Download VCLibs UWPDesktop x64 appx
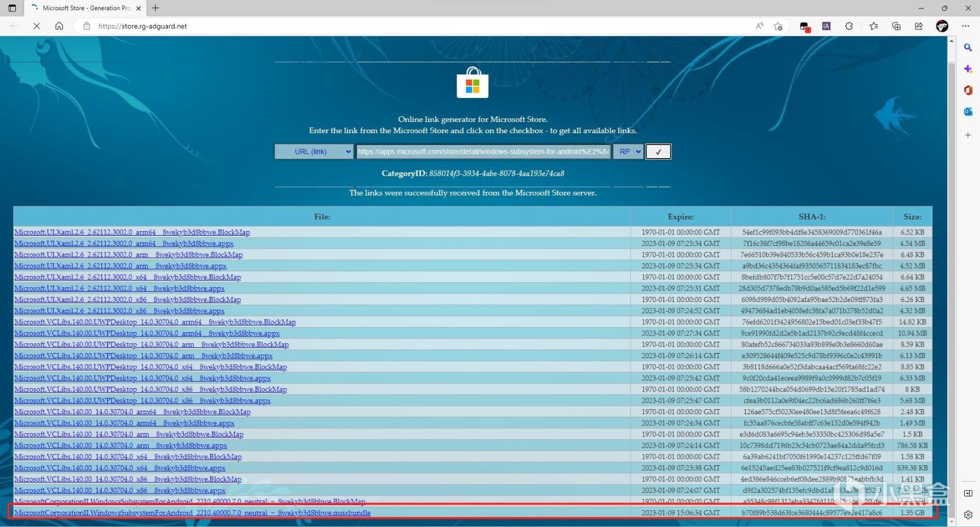 coord(142,378)
